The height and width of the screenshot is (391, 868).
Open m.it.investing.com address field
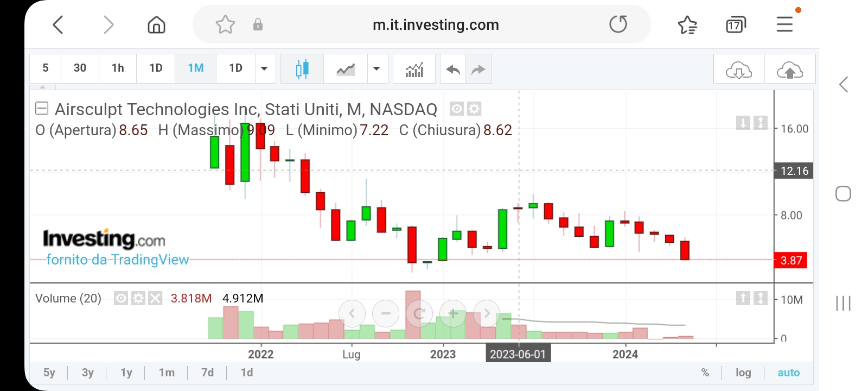click(x=436, y=24)
